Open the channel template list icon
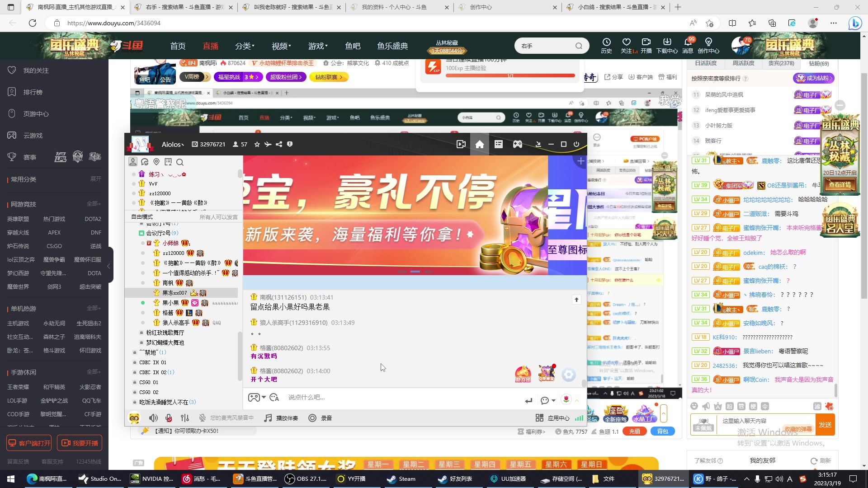The image size is (868, 488). (x=499, y=144)
